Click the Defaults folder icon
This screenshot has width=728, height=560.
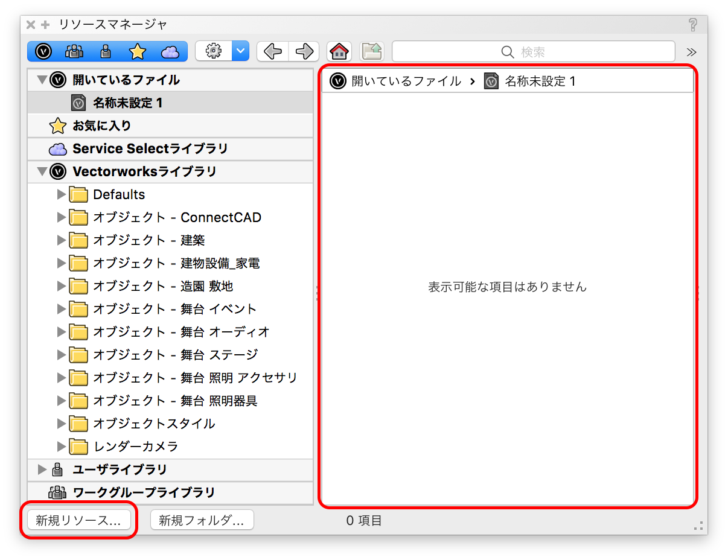pos(78,194)
